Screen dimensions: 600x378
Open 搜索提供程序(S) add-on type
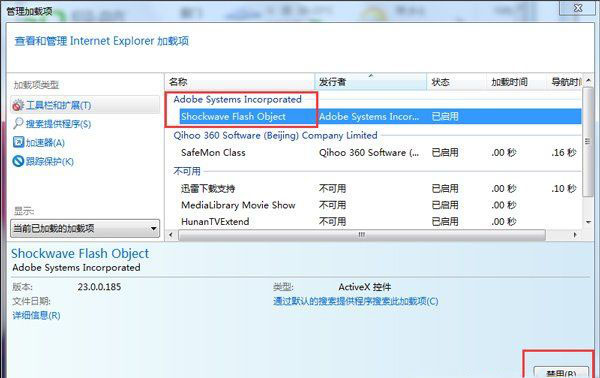[58, 124]
